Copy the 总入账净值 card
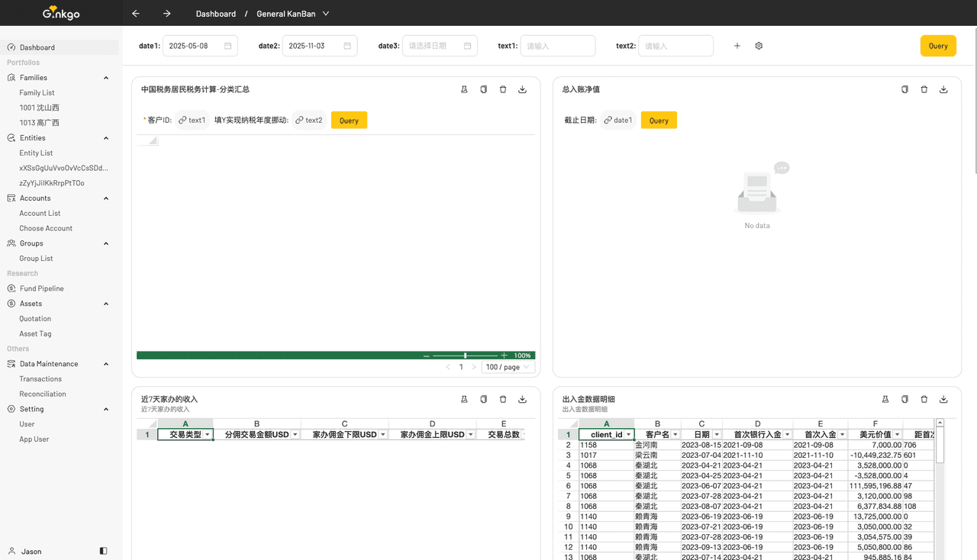The image size is (977, 560). [x=904, y=89]
